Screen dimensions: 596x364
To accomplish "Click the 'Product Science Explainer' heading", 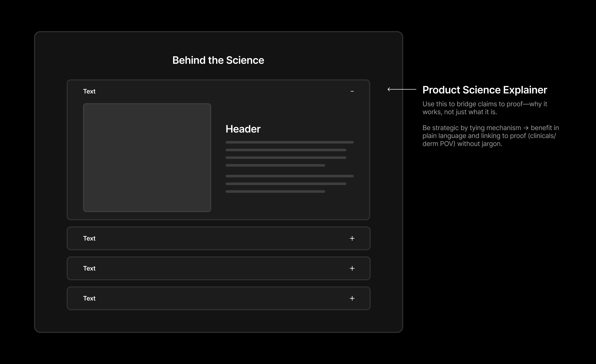I will click(484, 90).
